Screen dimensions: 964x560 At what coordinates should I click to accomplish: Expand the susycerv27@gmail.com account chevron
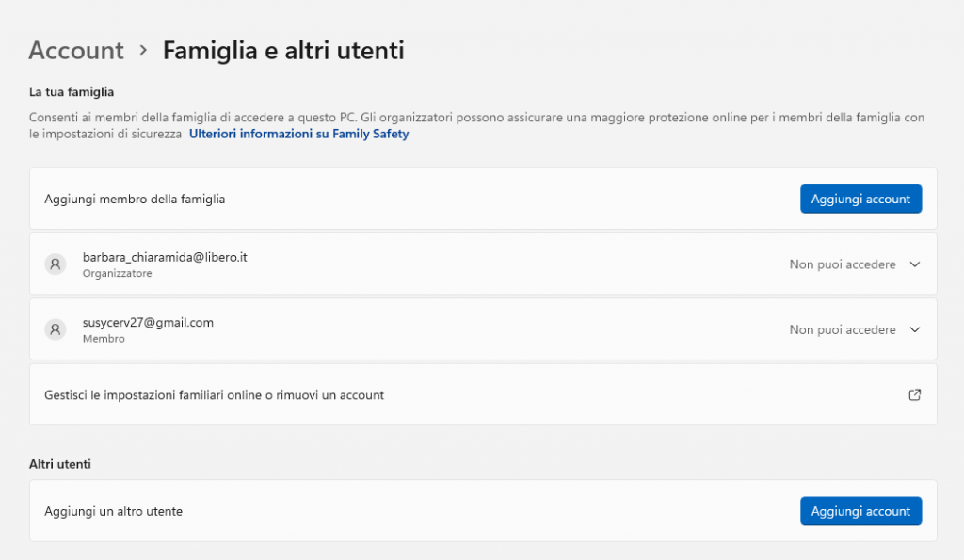point(914,329)
